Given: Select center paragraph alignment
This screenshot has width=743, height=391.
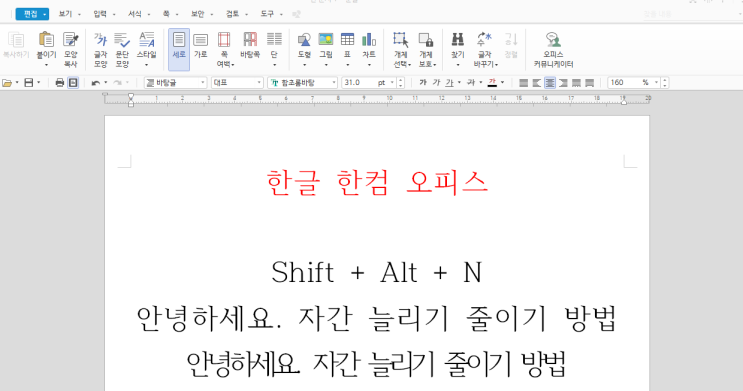Looking at the screenshot, I should (550, 82).
